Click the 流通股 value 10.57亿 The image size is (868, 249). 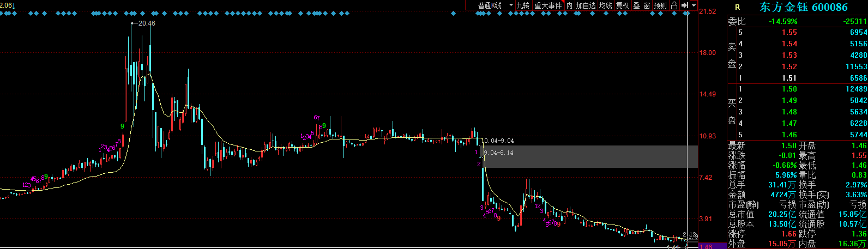pos(853,224)
